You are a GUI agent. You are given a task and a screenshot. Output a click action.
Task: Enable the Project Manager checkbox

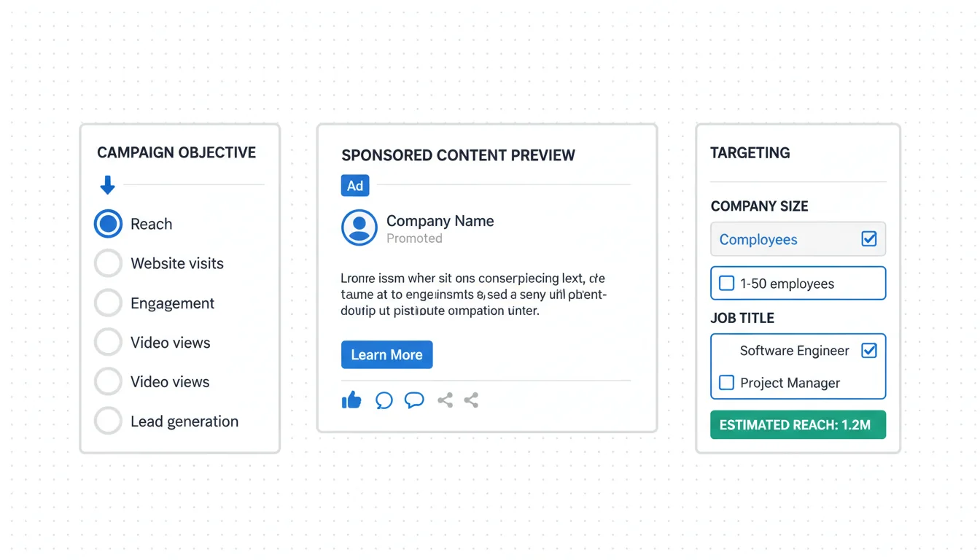pos(727,383)
